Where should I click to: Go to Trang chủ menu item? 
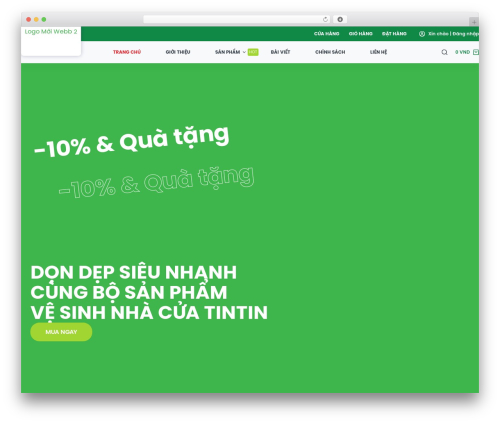(x=127, y=52)
